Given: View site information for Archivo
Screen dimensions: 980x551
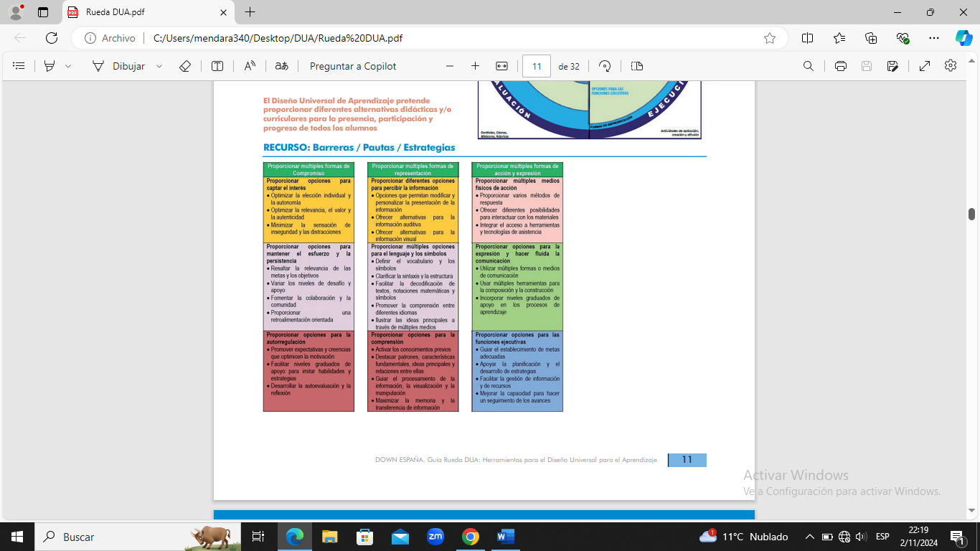Looking at the screenshot, I should click(110, 38).
